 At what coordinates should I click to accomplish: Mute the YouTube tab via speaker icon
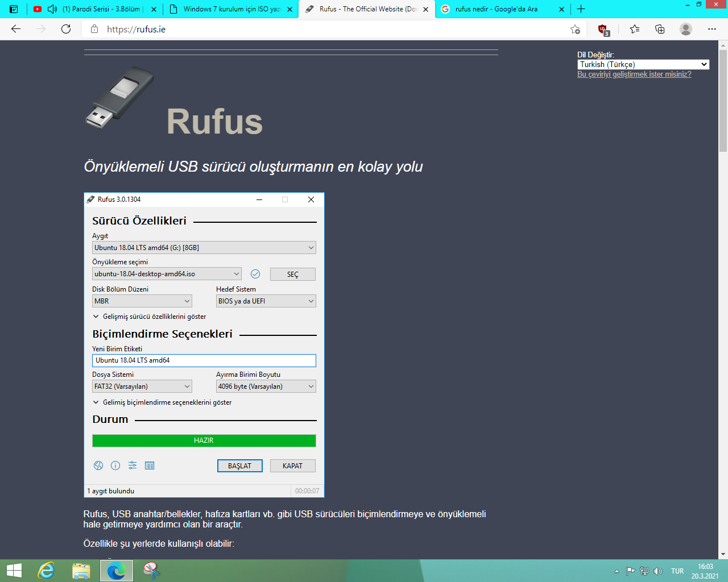click(52, 9)
